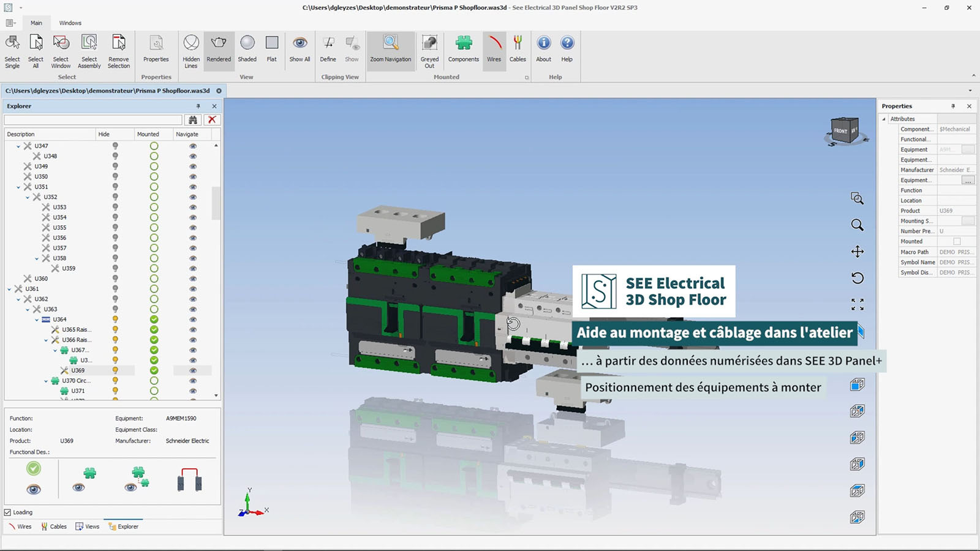Select the pan arrows tool in viewport
This screenshot has height=551, width=980.
(x=858, y=252)
